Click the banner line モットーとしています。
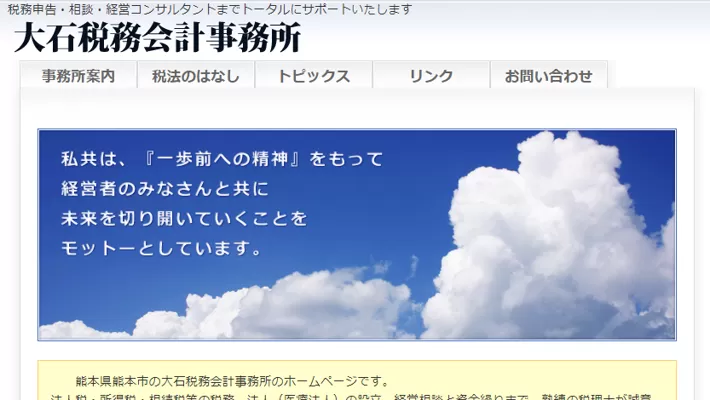 coord(162,247)
